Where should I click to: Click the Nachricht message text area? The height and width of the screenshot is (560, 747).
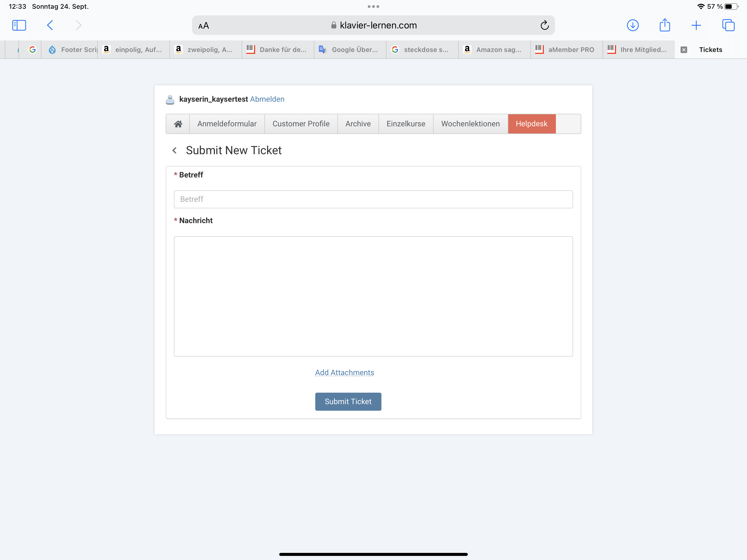click(x=373, y=296)
